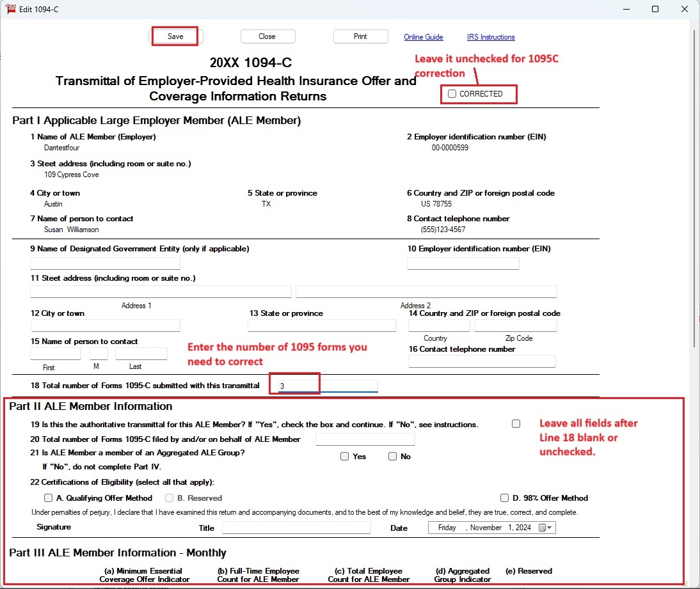Open the IRS Instructions link
Image resolution: width=700 pixels, height=589 pixels.
click(491, 37)
